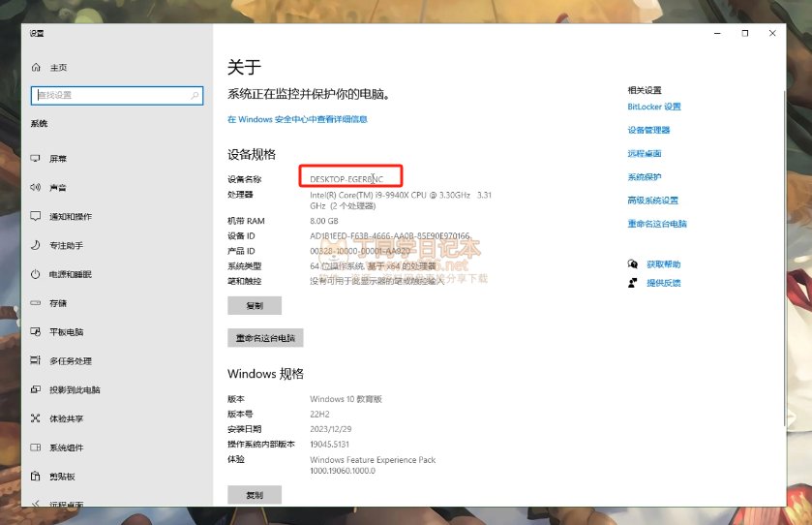812x525 pixels.
Task: Click the 系统组件 components icon
Action: pyautogui.click(x=35, y=448)
